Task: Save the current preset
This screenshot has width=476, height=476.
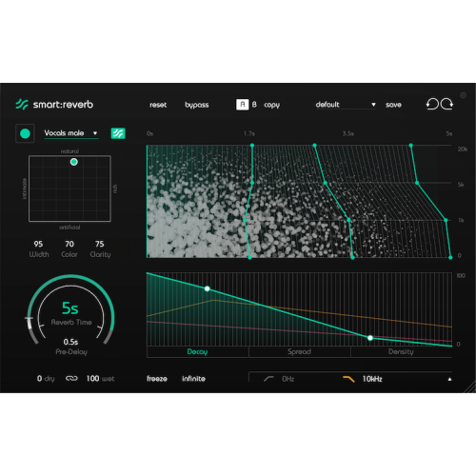Action: coord(393,105)
